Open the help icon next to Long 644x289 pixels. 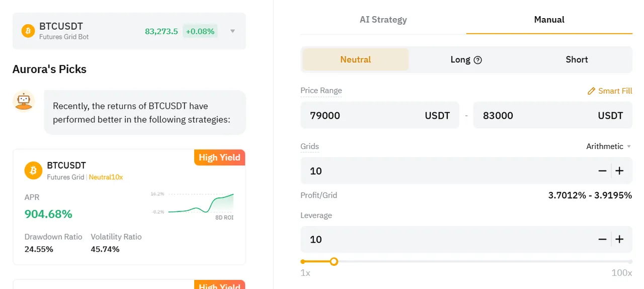(x=478, y=60)
